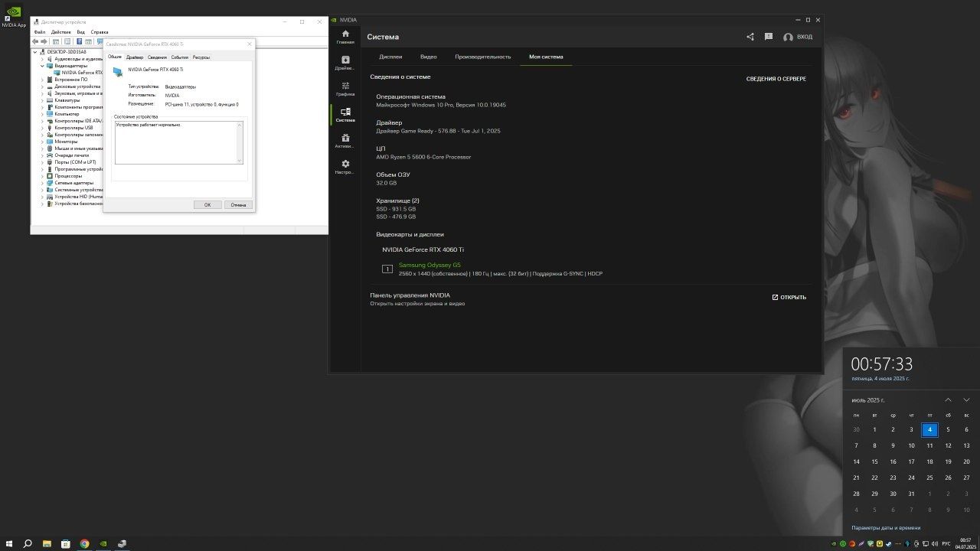This screenshot has height=551, width=980.
Task: Switch to the Драйвер tab in properties dialog
Action: (x=135, y=57)
